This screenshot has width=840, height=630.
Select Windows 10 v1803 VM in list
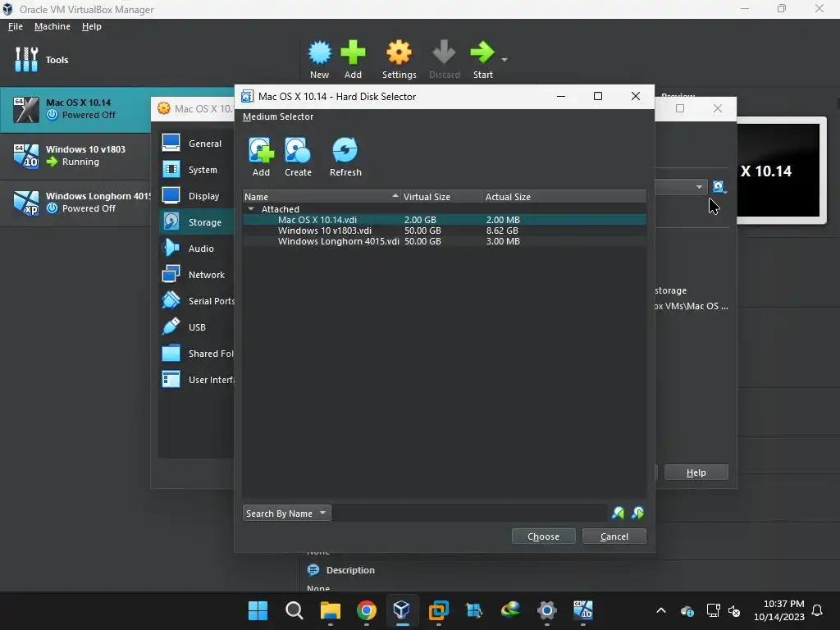click(75, 156)
